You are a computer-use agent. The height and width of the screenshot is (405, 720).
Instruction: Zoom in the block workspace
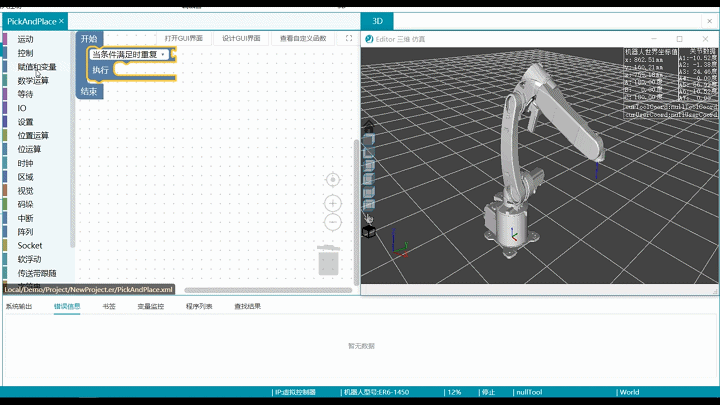333,203
